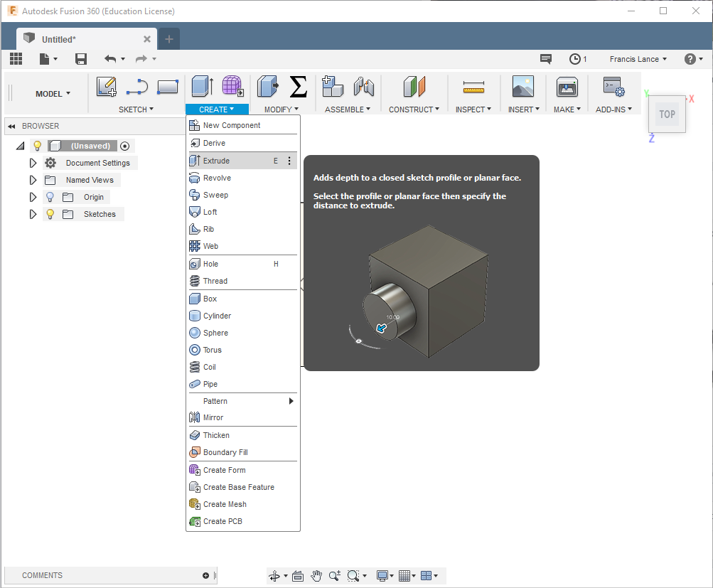Image resolution: width=713 pixels, height=588 pixels.
Task: Open the SKETCH dropdown menu
Action: tap(136, 109)
